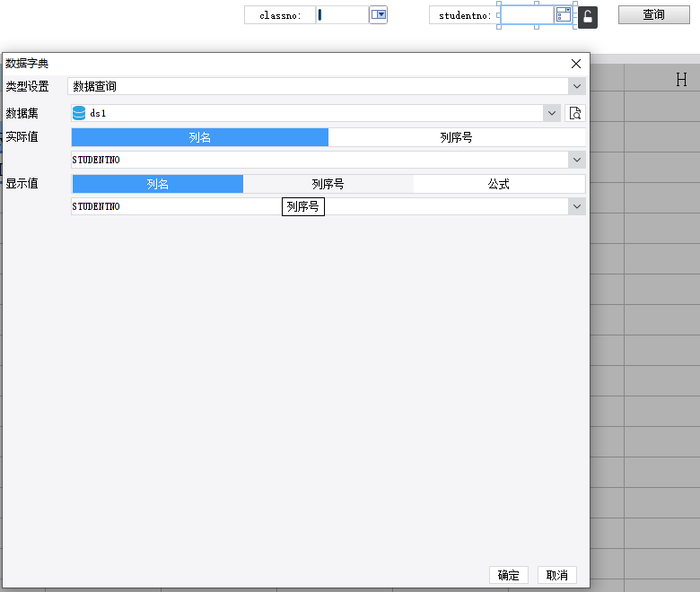Click the 取消 button

556,575
